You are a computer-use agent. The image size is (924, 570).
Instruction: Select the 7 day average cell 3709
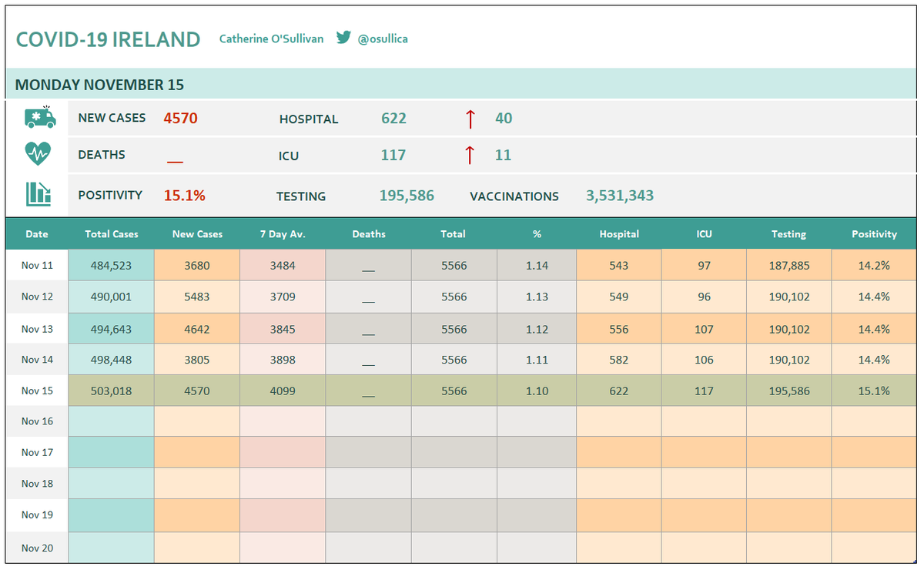(283, 297)
